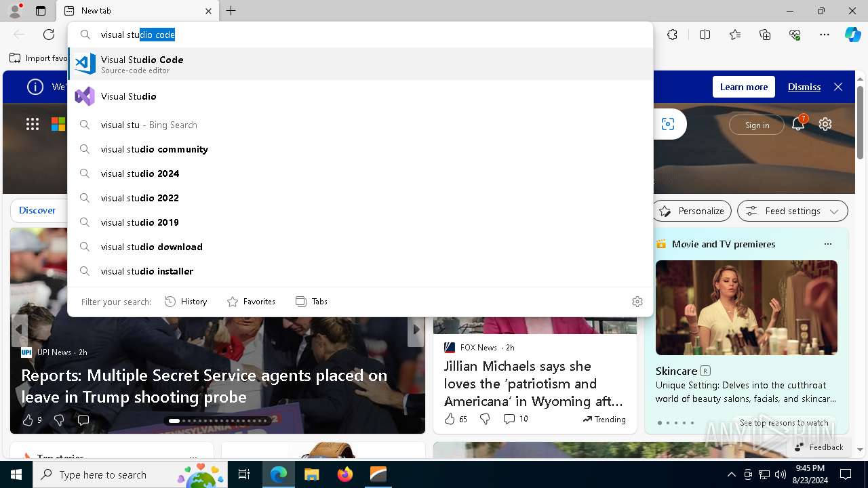Viewport: 868px width, 488px height.
Task: Open address bar search settings gear
Action: click(x=637, y=302)
